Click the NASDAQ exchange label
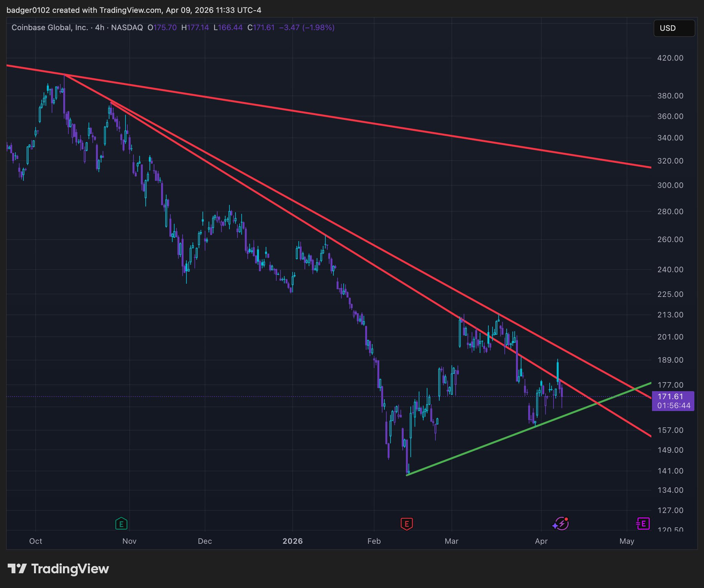Viewport: 704px width, 588px height. [127, 27]
